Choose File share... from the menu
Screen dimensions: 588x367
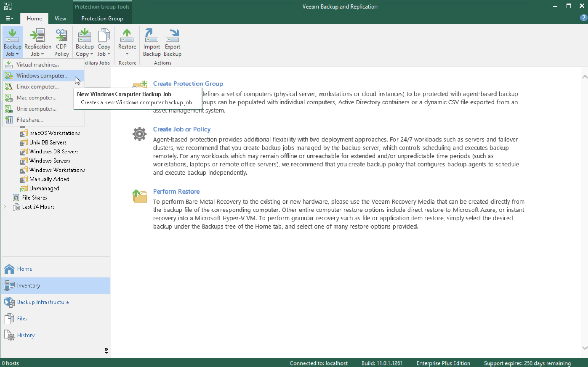(44, 120)
